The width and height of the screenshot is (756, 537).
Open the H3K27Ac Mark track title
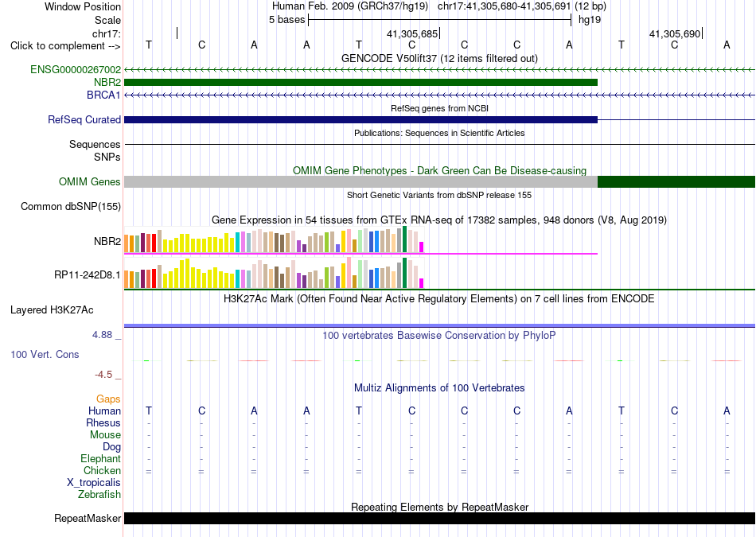point(440,299)
